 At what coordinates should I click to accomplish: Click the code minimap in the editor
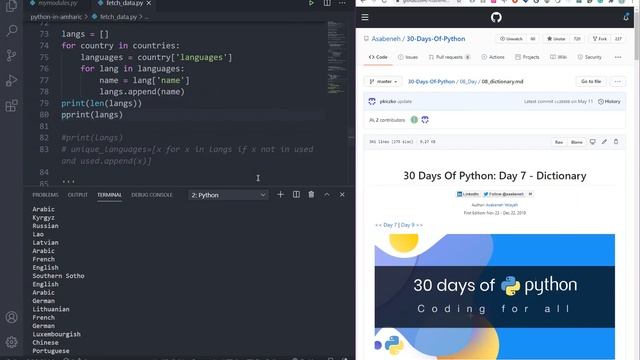[336, 57]
